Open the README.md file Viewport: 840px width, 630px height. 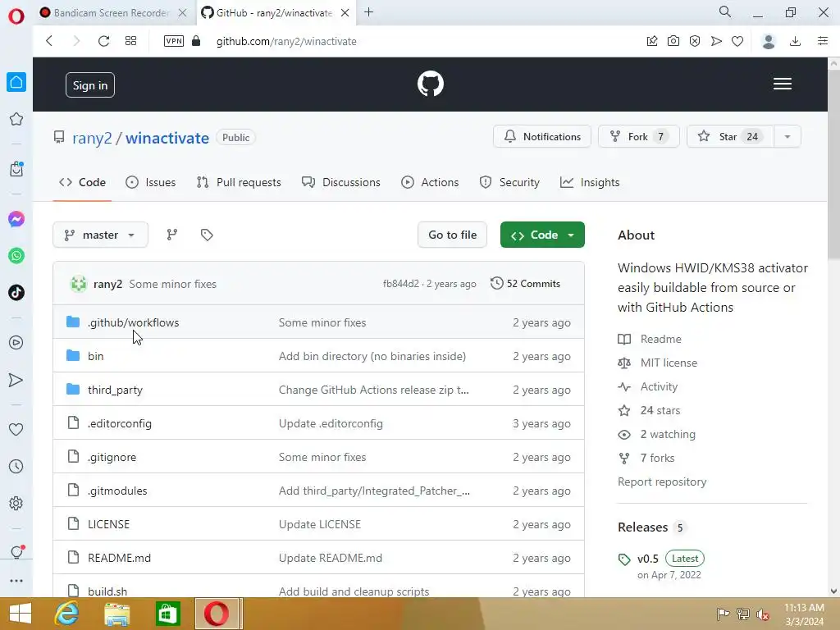[120, 558]
